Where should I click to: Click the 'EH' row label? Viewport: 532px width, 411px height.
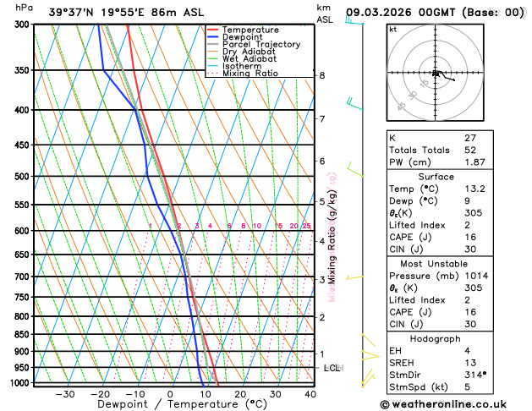tap(395, 351)
